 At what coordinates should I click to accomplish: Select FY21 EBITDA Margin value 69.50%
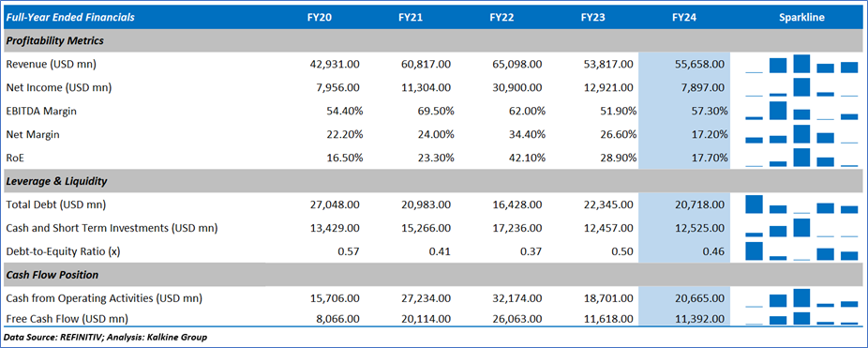coord(435,111)
